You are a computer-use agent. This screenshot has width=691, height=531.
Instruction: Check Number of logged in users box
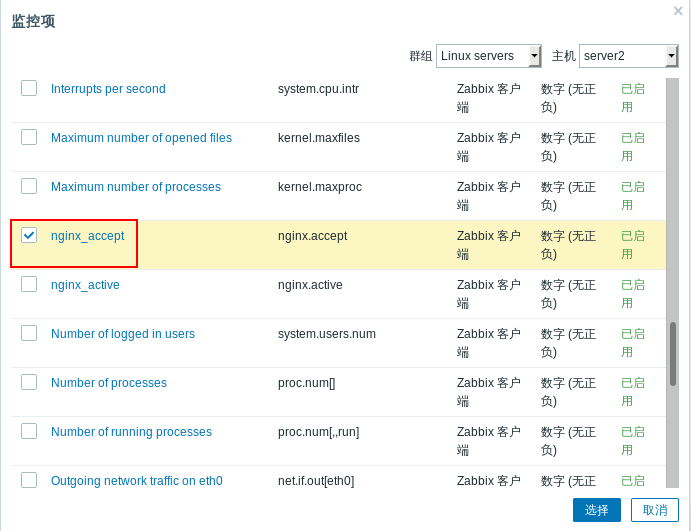[29, 333]
